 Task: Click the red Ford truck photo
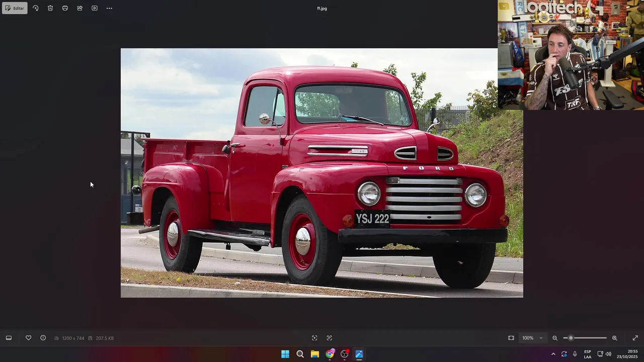coord(322,173)
